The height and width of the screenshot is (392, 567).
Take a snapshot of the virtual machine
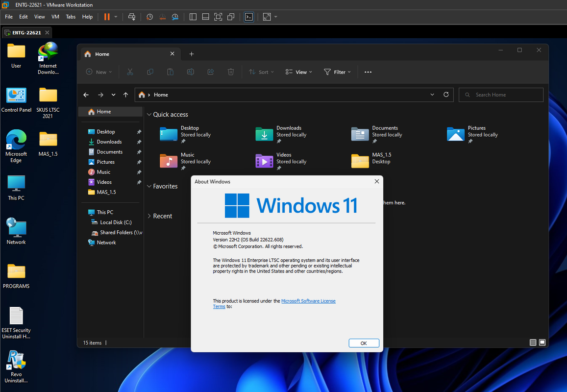coord(149,17)
